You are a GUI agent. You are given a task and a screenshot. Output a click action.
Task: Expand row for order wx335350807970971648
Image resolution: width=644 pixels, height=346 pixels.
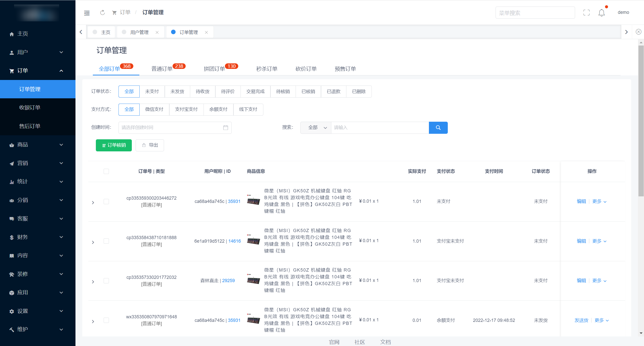click(x=93, y=322)
